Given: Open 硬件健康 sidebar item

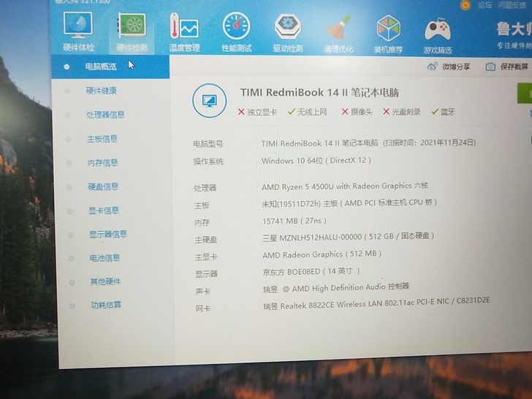Looking at the screenshot, I should [x=101, y=91].
